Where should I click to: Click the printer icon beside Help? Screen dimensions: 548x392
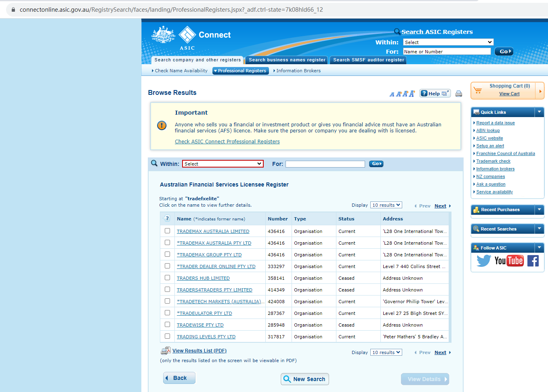tap(459, 94)
